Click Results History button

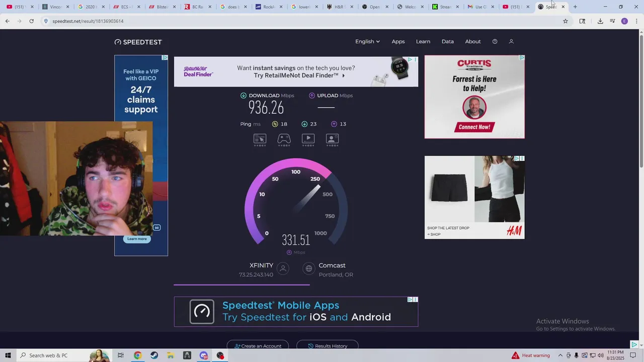click(328, 346)
